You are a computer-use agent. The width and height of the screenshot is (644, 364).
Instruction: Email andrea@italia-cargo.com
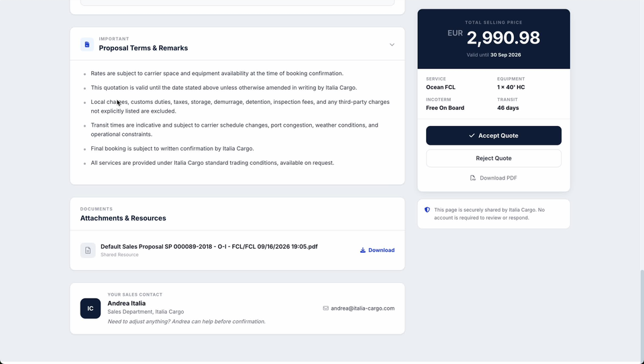363,308
